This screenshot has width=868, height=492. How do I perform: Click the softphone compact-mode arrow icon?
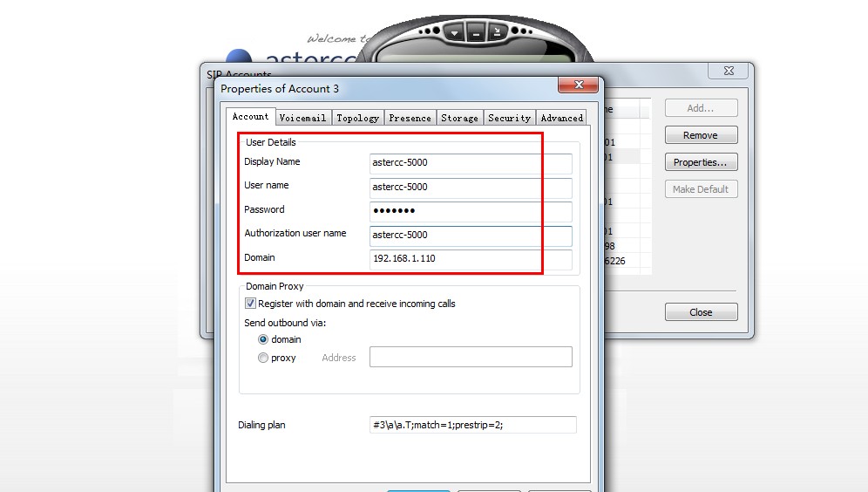click(497, 33)
